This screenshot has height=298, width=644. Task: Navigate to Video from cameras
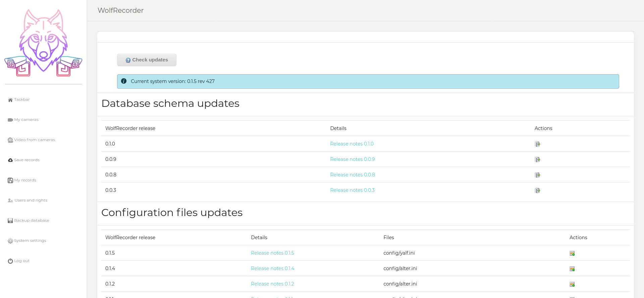coord(34,140)
